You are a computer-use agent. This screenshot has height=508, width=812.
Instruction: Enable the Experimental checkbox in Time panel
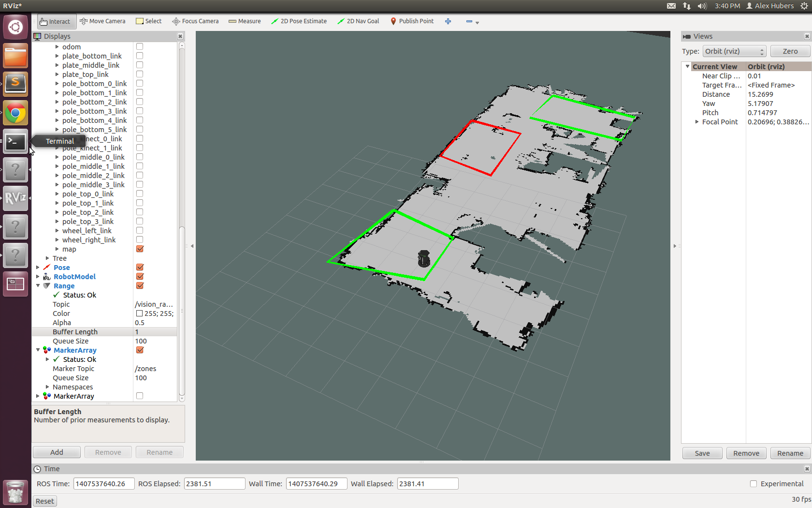(754, 483)
